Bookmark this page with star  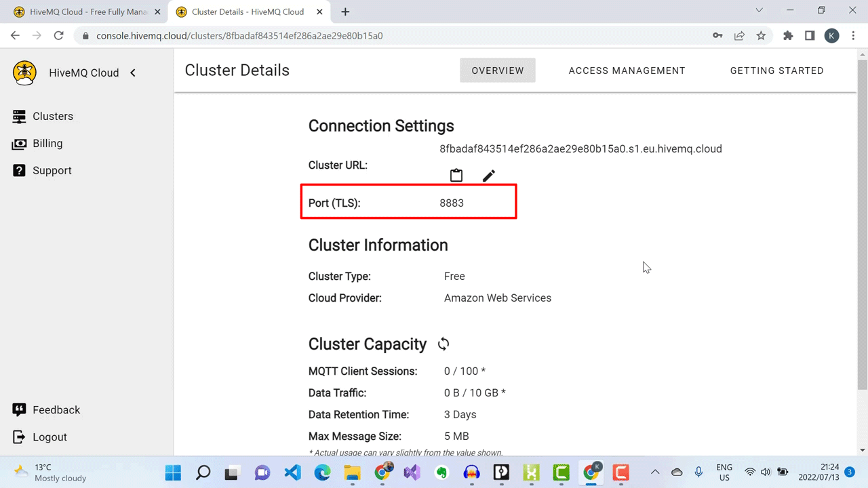(761, 36)
